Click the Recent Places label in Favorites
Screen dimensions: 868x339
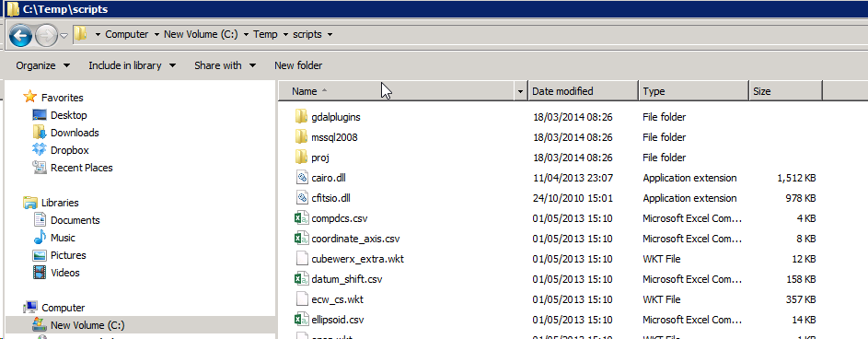[81, 168]
